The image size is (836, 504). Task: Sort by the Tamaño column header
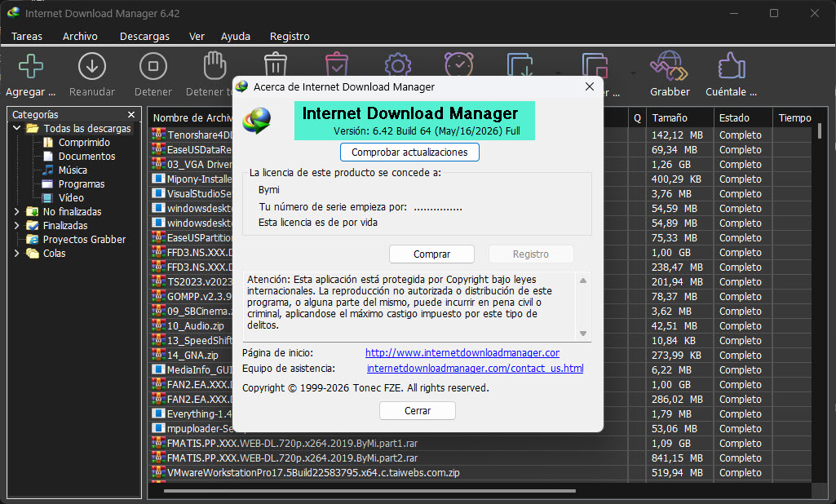(679, 118)
